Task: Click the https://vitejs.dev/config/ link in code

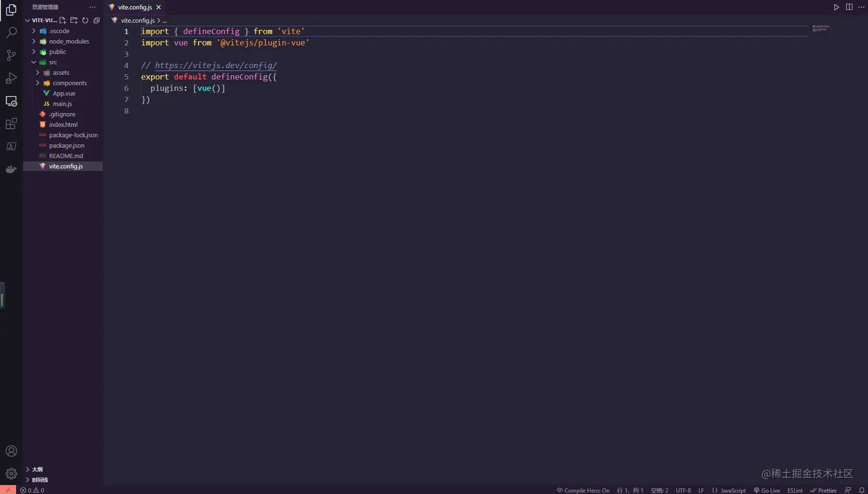Action: [216, 65]
